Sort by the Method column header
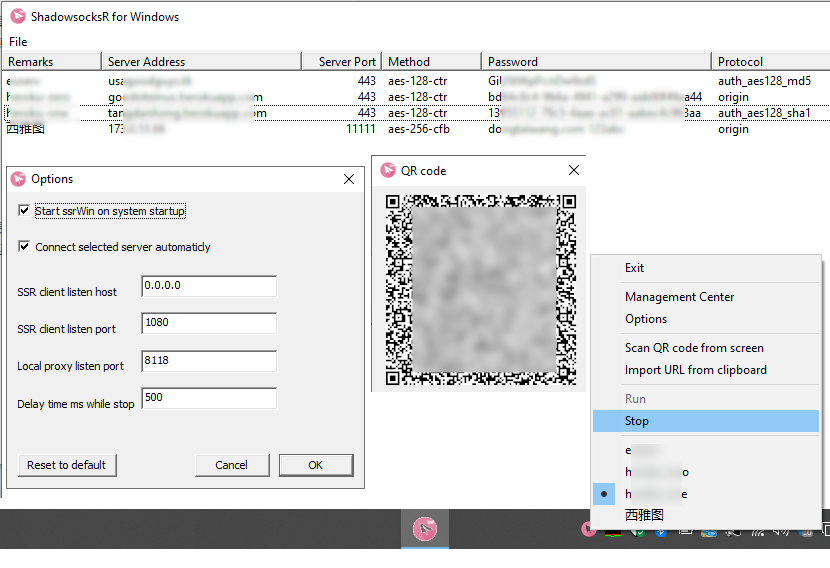This screenshot has width=830, height=568. (431, 61)
